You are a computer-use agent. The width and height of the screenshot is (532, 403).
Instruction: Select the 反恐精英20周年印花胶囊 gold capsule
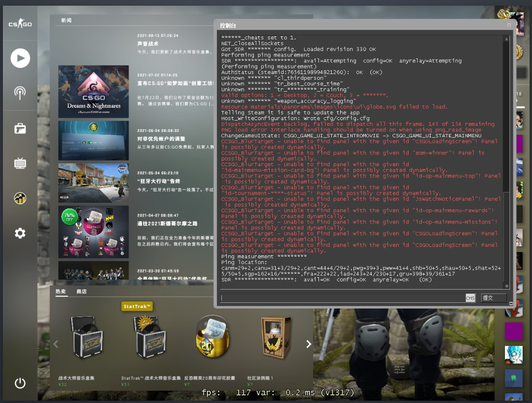coord(213,337)
